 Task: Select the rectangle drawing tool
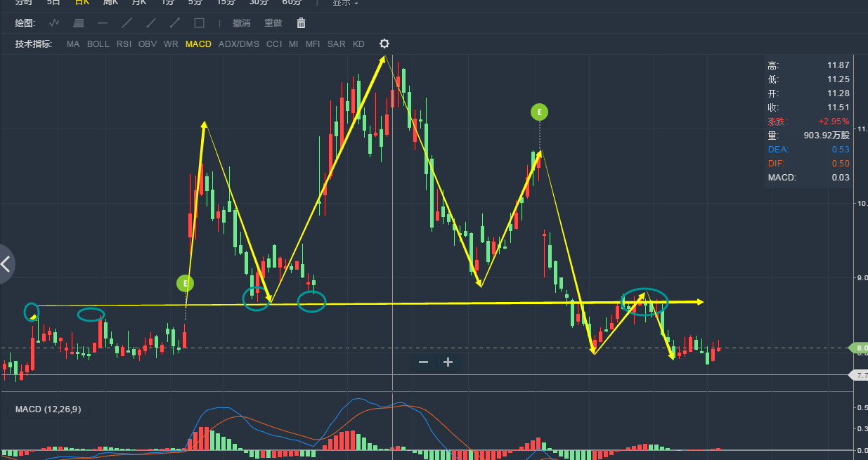point(199,23)
